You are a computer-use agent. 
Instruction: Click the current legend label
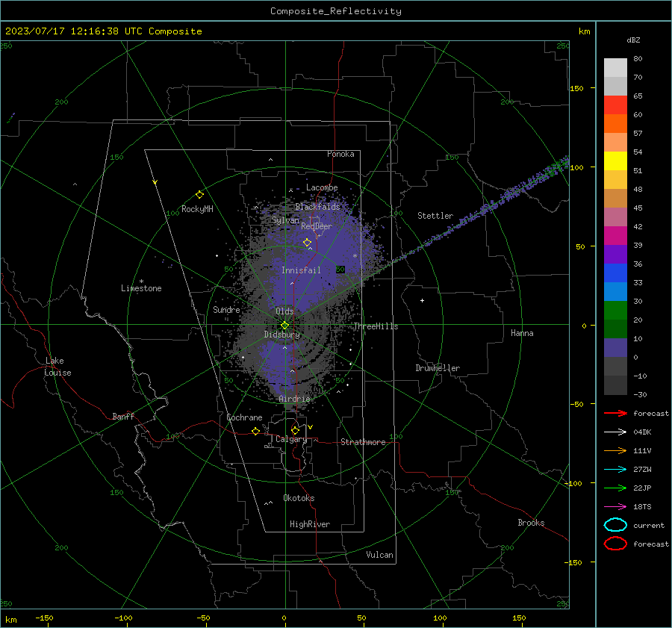point(649,525)
